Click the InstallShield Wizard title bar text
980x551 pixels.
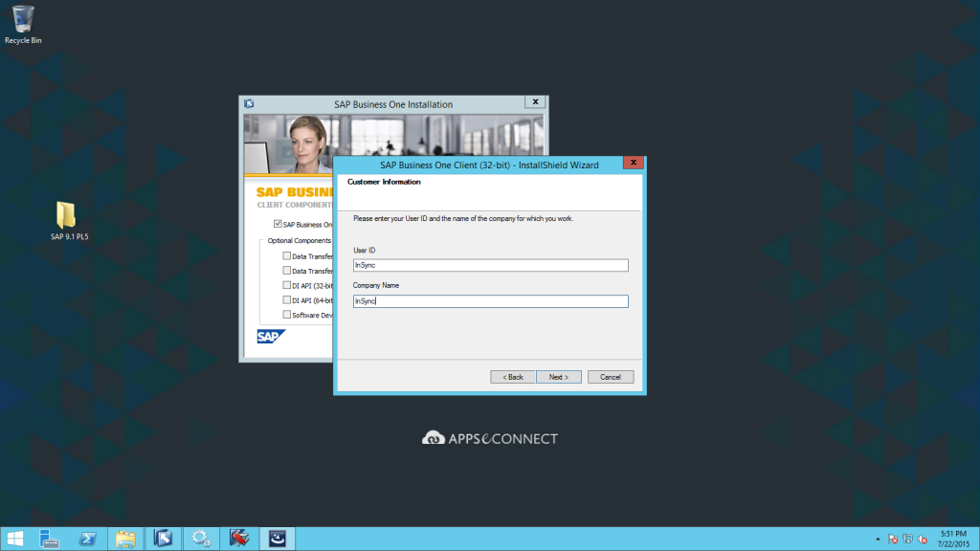tap(489, 165)
